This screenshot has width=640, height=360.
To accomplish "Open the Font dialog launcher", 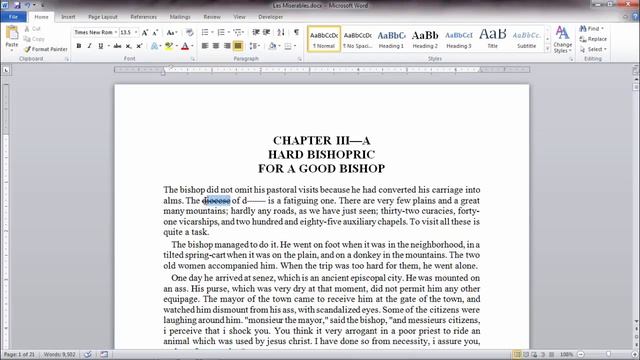I will (192, 60).
